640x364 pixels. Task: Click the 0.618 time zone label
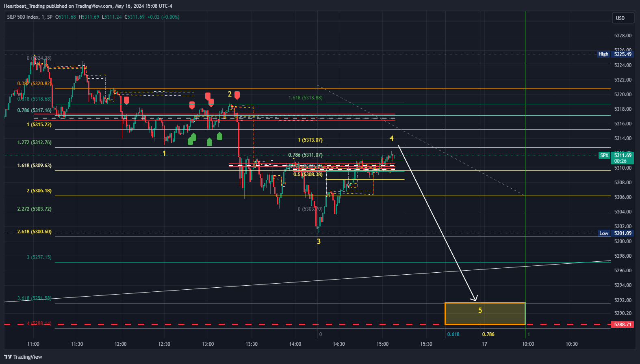(x=453, y=334)
